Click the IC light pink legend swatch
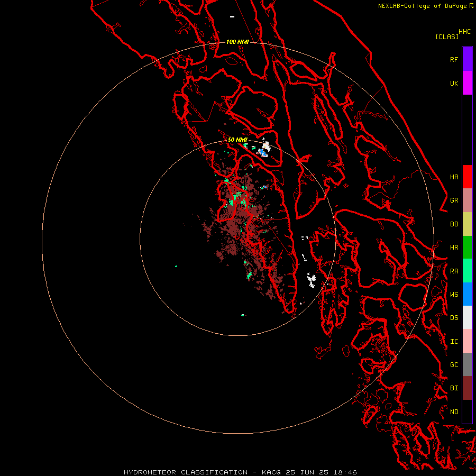This screenshot has width=476, height=476. click(x=467, y=341)
